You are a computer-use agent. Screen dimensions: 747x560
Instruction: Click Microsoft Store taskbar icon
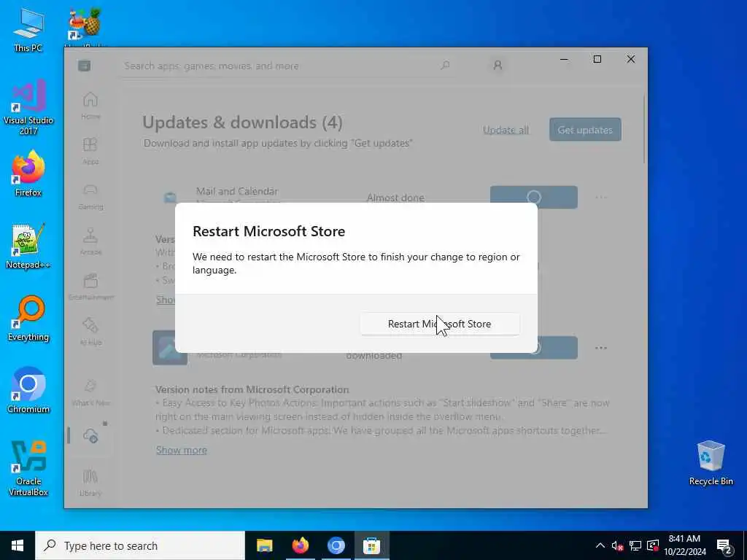[x=371, y=545]
